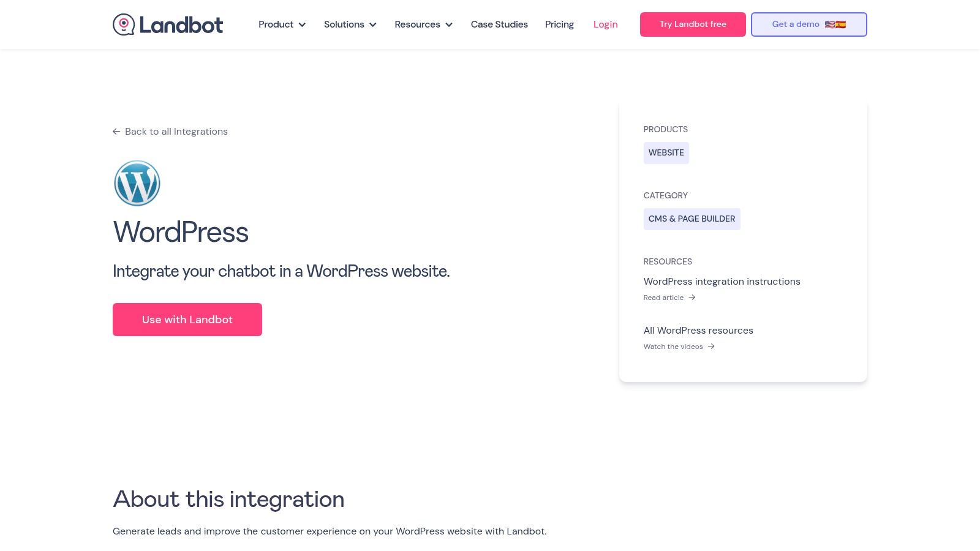Open the Login link
This screenshot has height=551, width=980.
pos(605,24)
